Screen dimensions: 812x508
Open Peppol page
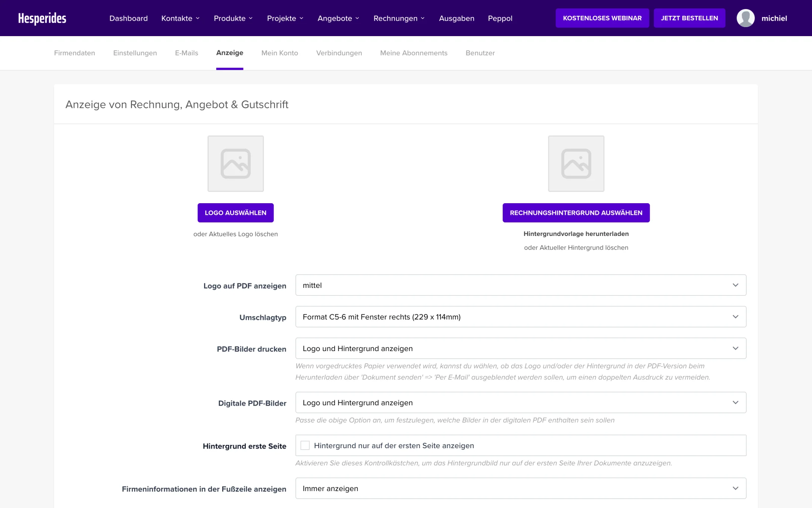500,18
